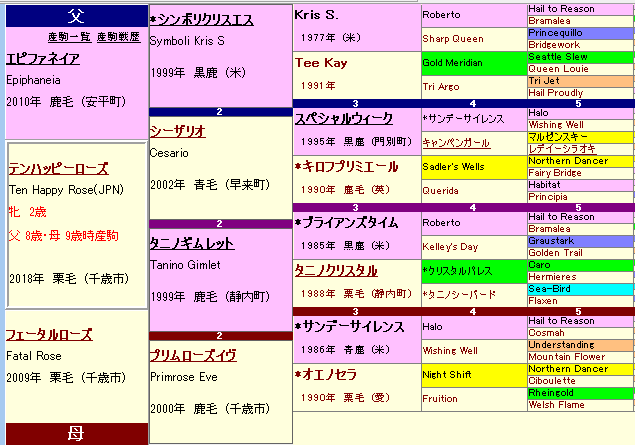Open テンハッピーローズ horse link
635x445 pixels.
(59, 168)
